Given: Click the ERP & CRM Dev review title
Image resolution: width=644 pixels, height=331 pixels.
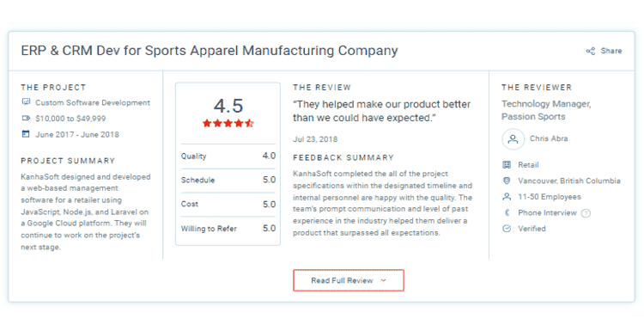Looking at the screenshot, I should (x=210, y=51).
